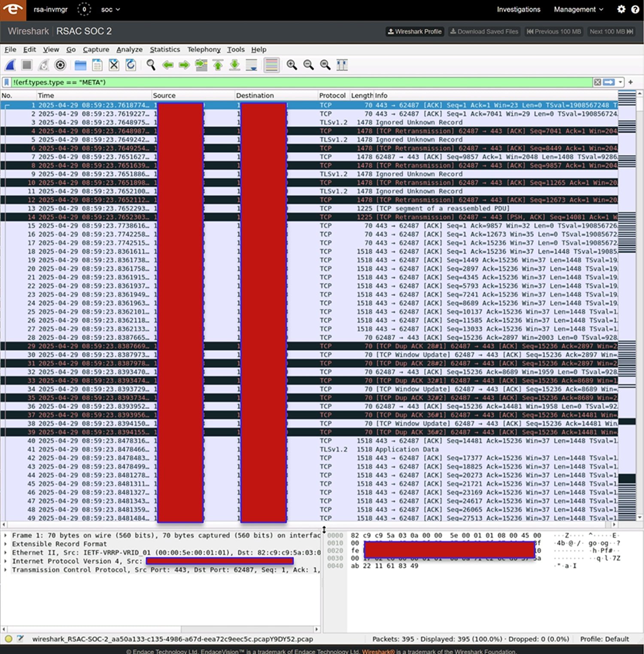Image resolution: width=644 pixels, height=654 pixels.
Task: Add a filter button with plus
Action: [631, 82]
